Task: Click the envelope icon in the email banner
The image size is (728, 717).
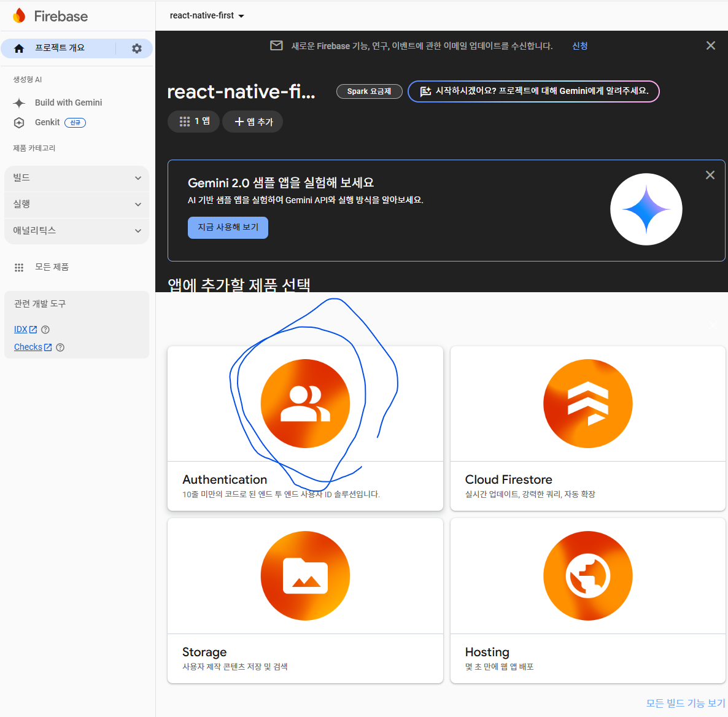Action: (276, 45)
